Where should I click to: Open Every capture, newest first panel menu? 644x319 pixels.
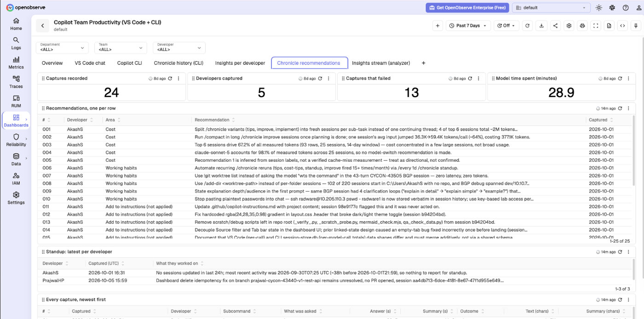628,299
